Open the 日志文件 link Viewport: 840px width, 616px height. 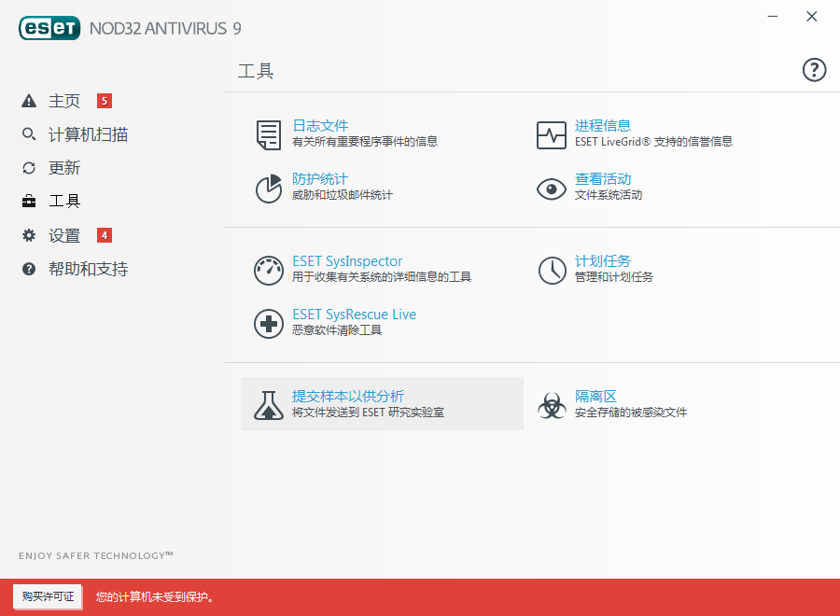tap(320, 126)
